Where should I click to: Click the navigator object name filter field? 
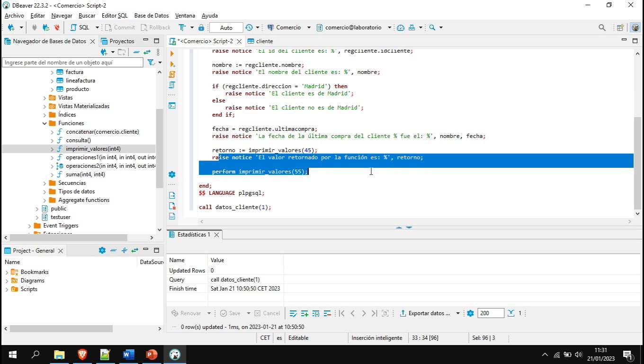pos(72,63)
